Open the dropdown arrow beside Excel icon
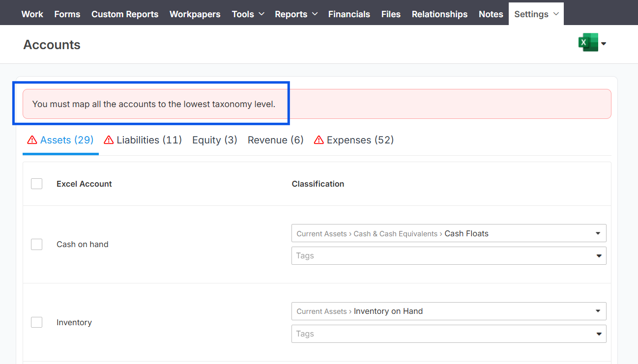This screenshot has width=638, height=364. [604, 44]
